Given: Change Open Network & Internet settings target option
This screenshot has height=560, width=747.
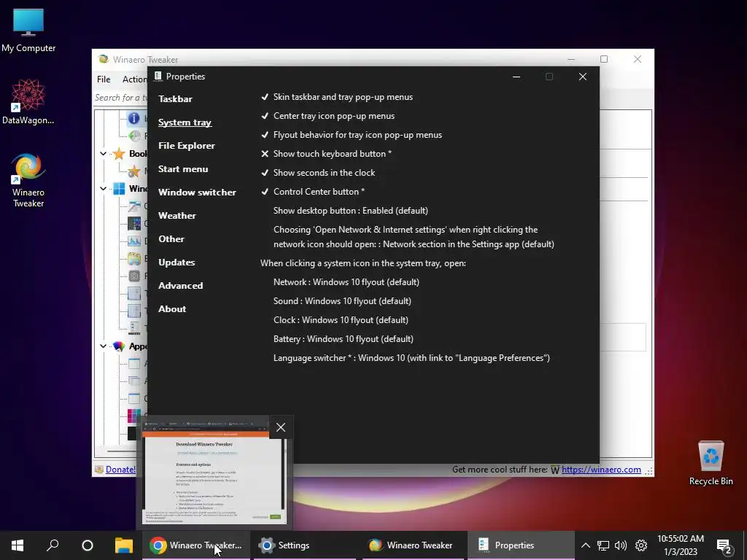Looking at the screenshot, I should tap(414, 237).
